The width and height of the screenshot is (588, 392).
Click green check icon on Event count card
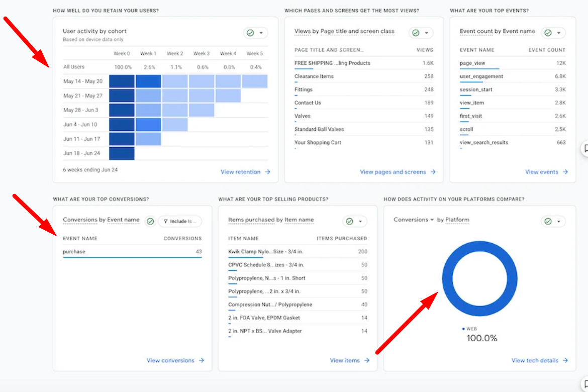click(548, 33)
